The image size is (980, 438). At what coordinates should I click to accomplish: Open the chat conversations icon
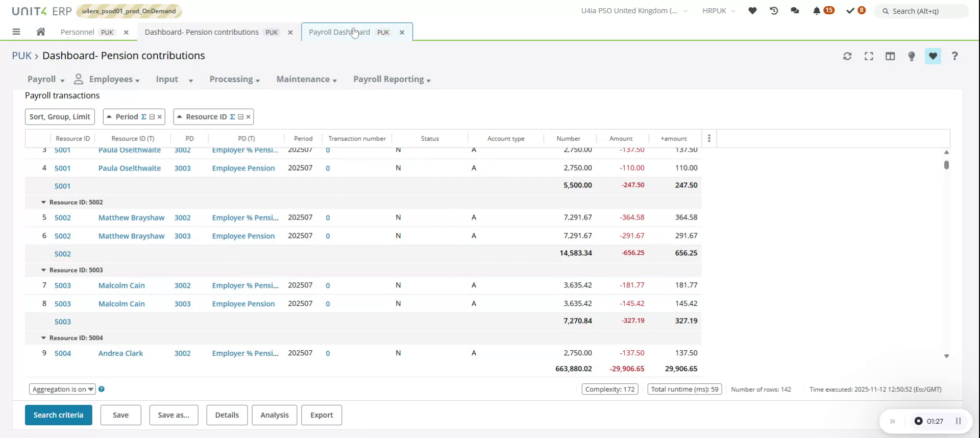pyautogui.click(x=795, y=11)
